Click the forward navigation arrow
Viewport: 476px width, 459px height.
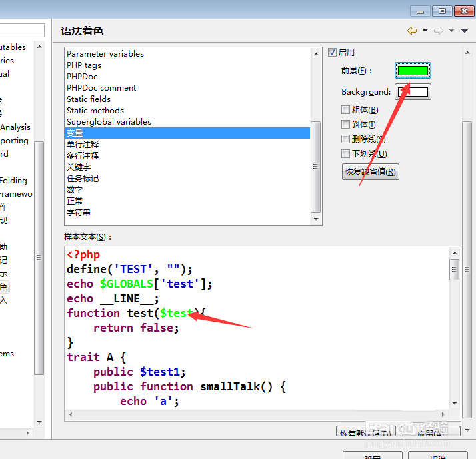439,31
